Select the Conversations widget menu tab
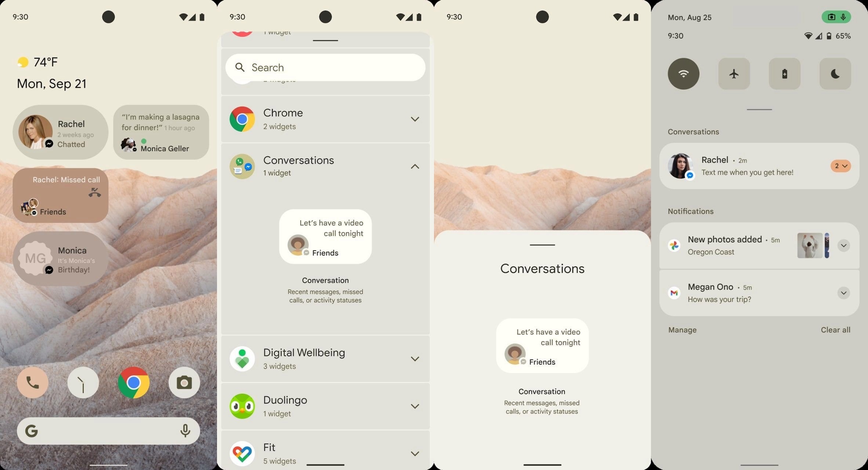868x470 pixels. point(325,166)
